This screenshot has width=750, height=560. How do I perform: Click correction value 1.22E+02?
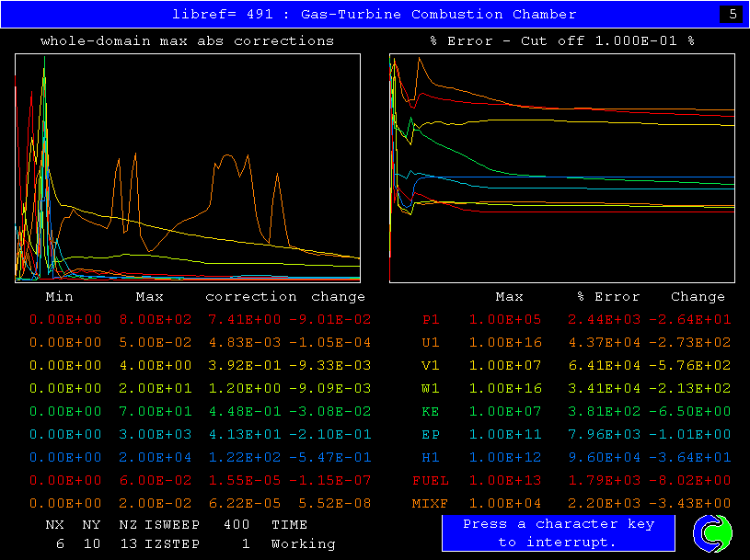[x=245, y=457]
